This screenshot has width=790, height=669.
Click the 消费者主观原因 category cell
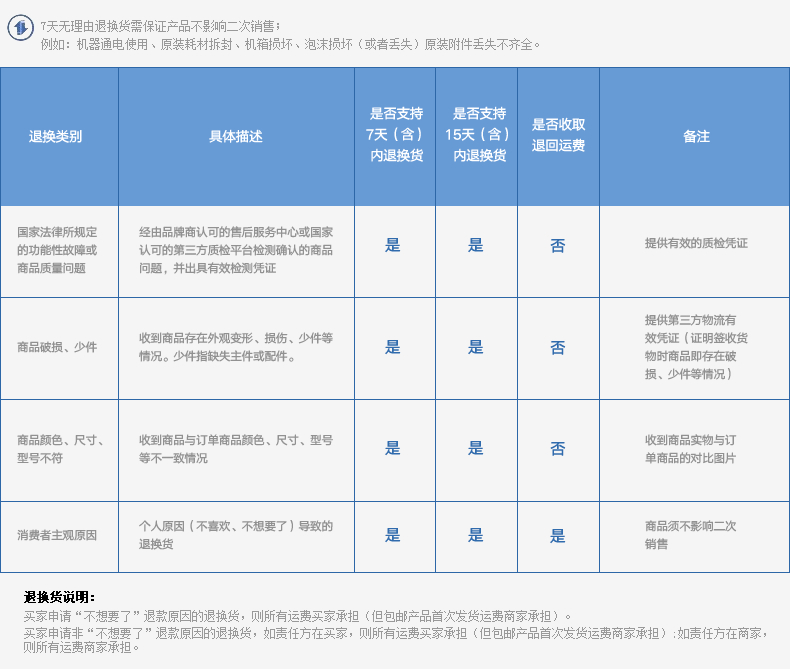click(x=57, y=536)
